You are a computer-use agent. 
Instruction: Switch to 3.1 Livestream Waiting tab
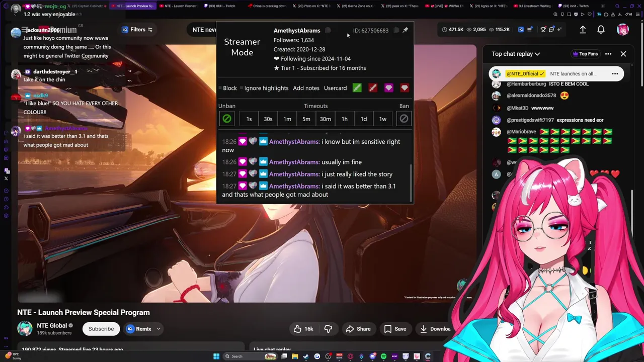[x=533, y=6]
